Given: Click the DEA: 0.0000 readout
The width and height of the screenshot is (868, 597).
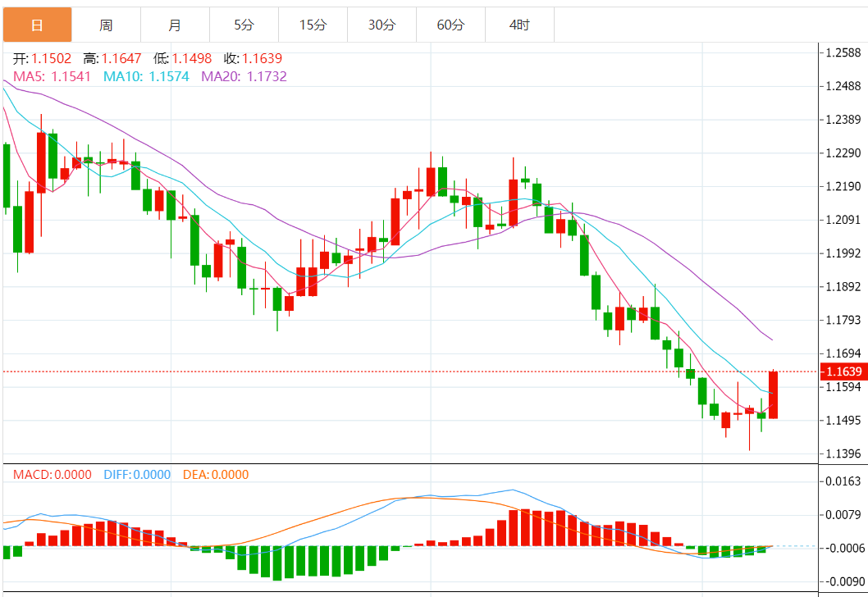Looking at the screenshot, I should tap(216, 475).
